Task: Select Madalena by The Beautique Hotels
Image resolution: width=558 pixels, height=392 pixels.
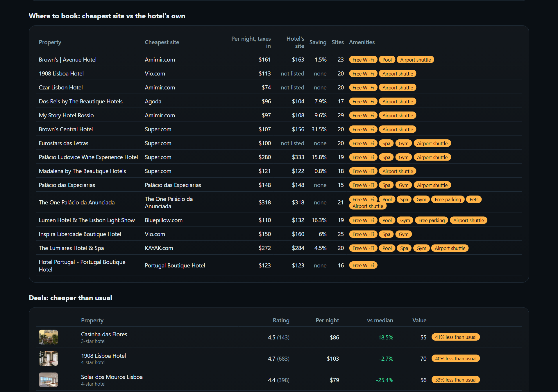Action: 82,171
